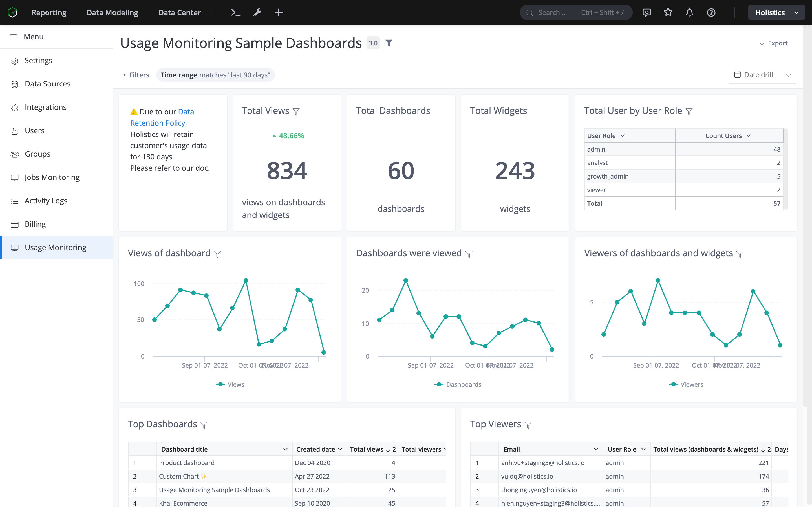
Task: Open the Holistics workspace dropdown
Action: (777, 12)
